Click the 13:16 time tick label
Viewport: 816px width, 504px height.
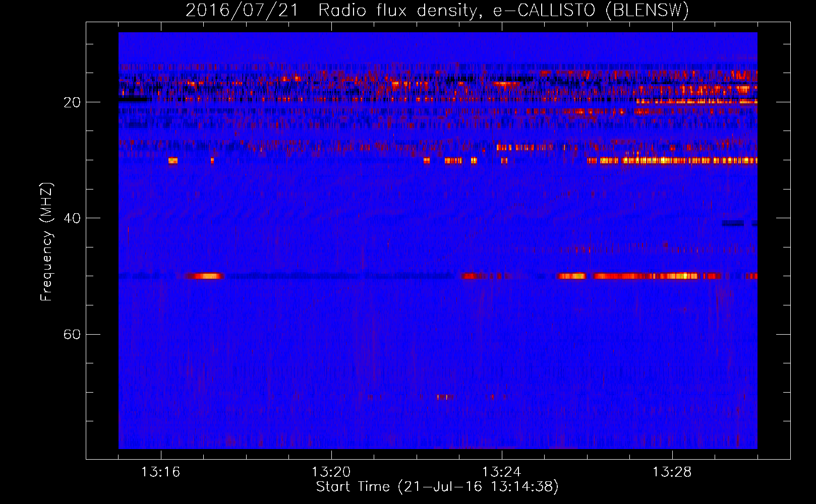(x=160, y=472)
